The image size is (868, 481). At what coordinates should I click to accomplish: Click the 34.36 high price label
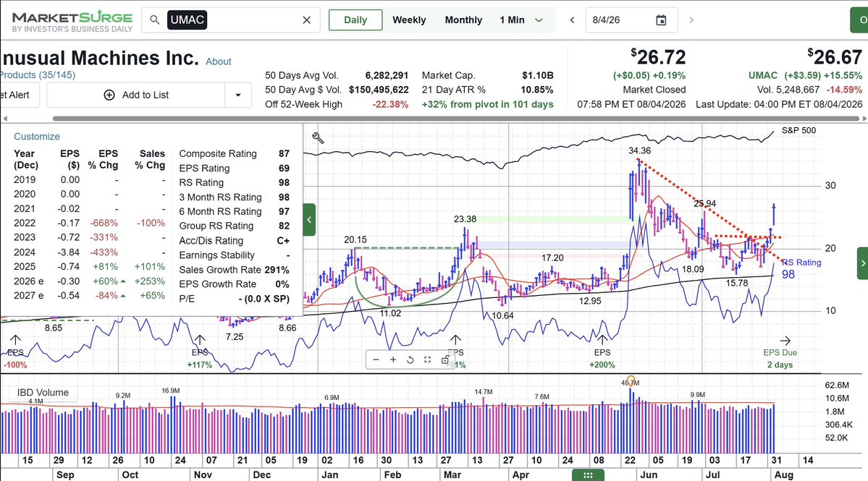tap(639, 150)
